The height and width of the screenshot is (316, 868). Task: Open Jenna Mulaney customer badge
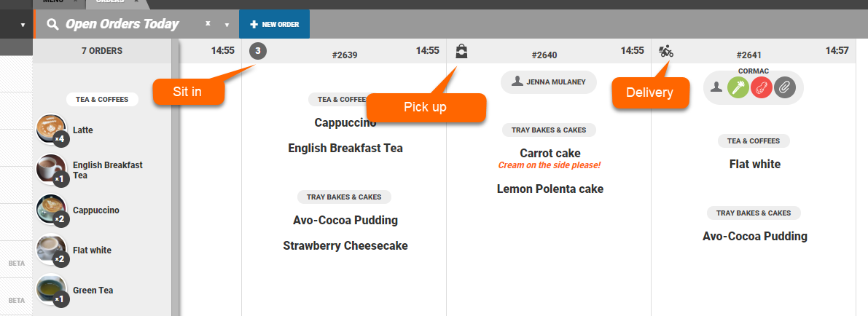pyautogui.click(x=548, y=82)
